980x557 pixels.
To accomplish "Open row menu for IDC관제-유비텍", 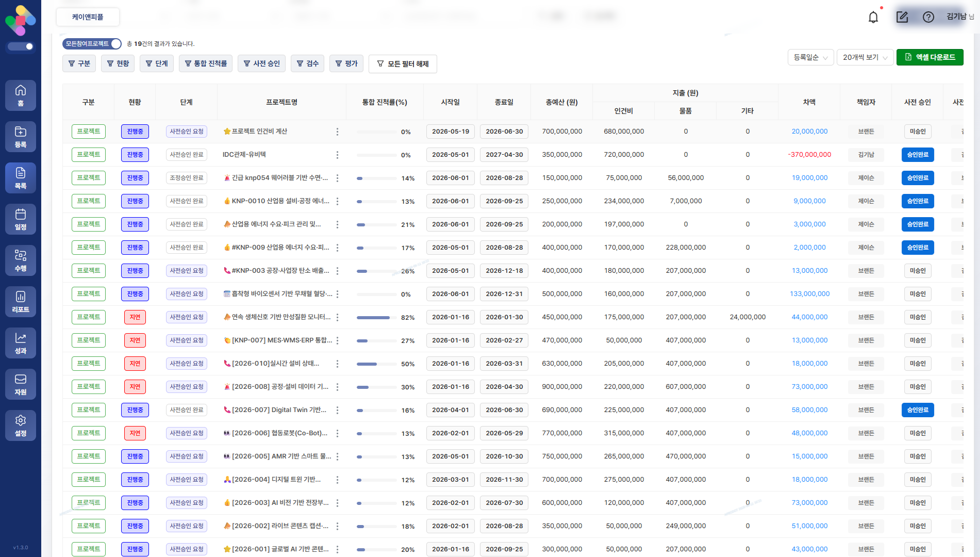I will coord(337,155).
